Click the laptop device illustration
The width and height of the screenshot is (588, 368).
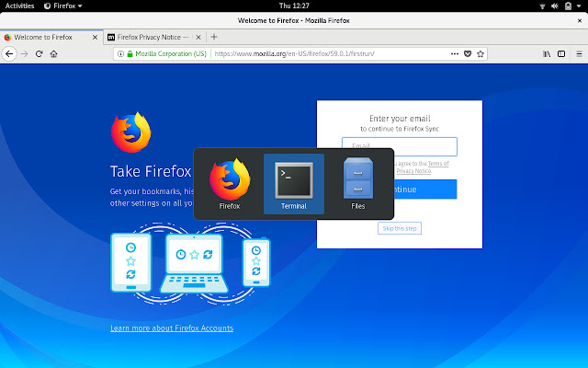pyautogui.click(x=194, y=264)
